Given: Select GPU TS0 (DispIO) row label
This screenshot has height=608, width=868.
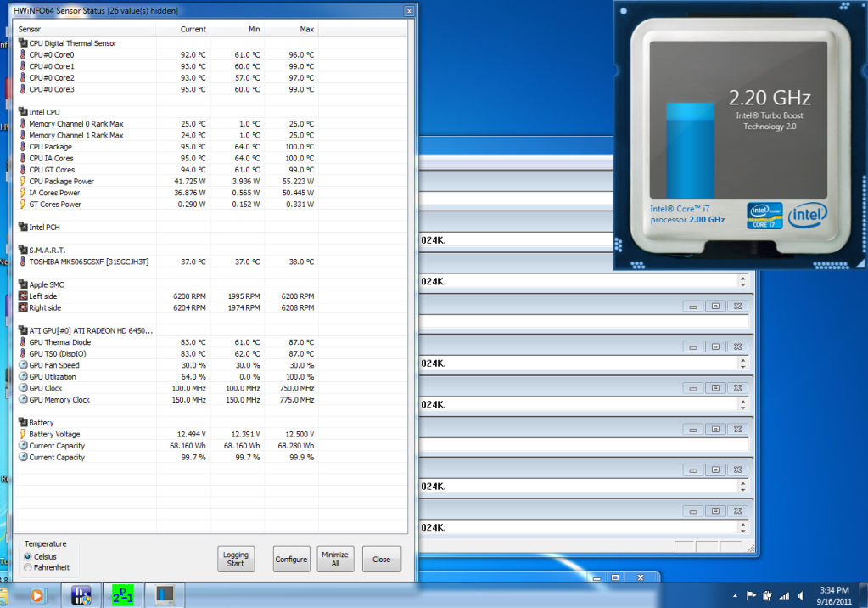Looking at the screenshot, I should point(58,353).
